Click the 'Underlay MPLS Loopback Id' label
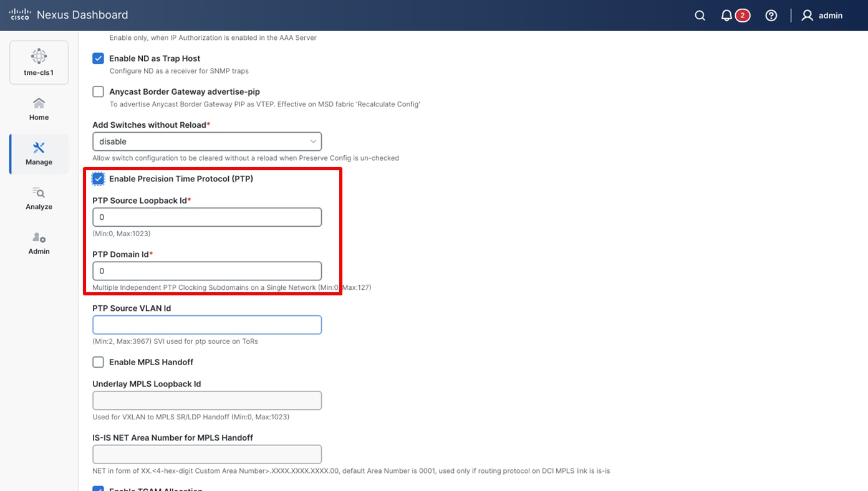The image size is (868, 491). [147, 384]
